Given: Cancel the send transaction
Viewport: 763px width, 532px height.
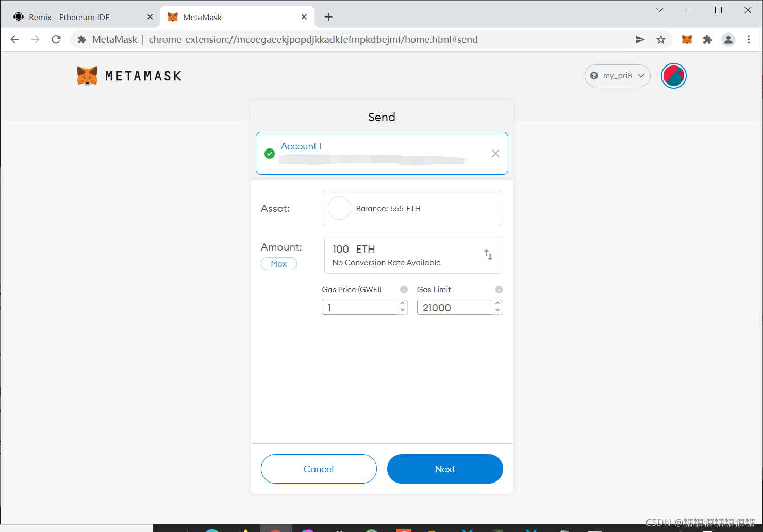Looking at the screenshot, I should 319,469.
